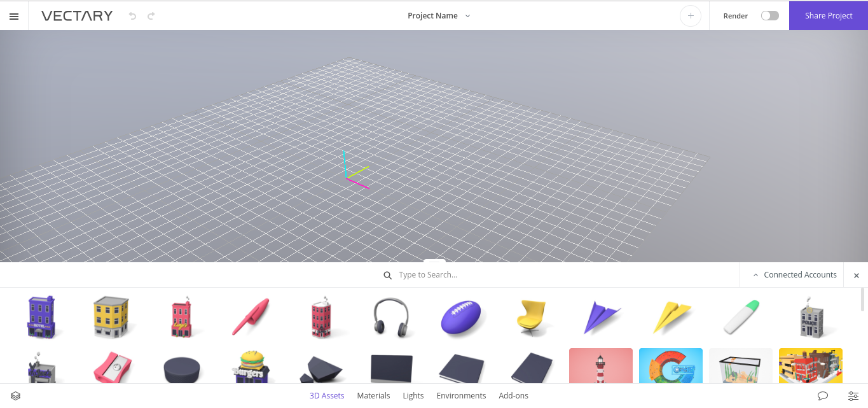Click the redo arrow icon
The height and width of the screenshot is (408, 868).
(x=151, y=16)
